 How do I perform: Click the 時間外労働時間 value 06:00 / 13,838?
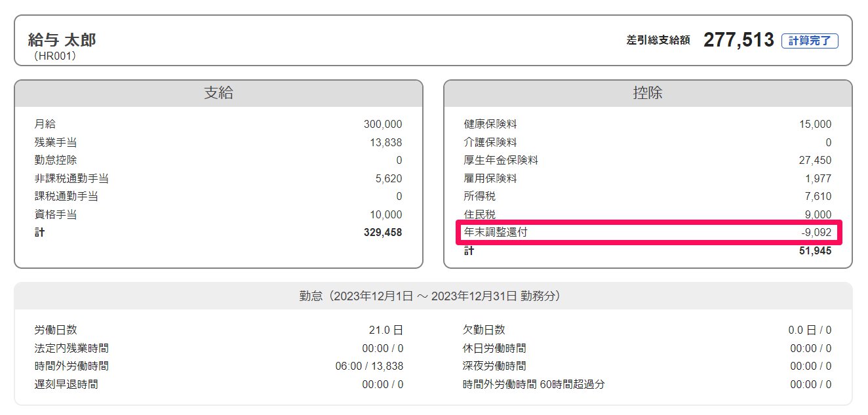(x=369, y=366)
